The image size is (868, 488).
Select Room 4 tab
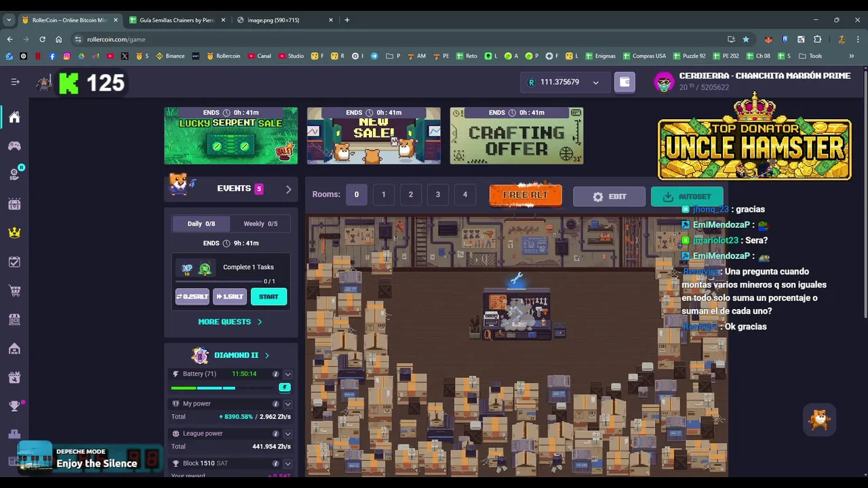coord(465,195)
